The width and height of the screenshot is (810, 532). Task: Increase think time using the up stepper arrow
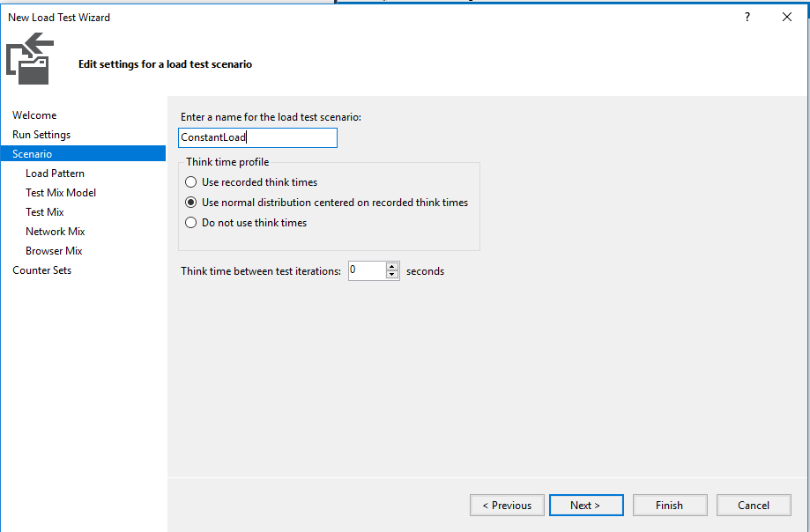click(391, 267)
